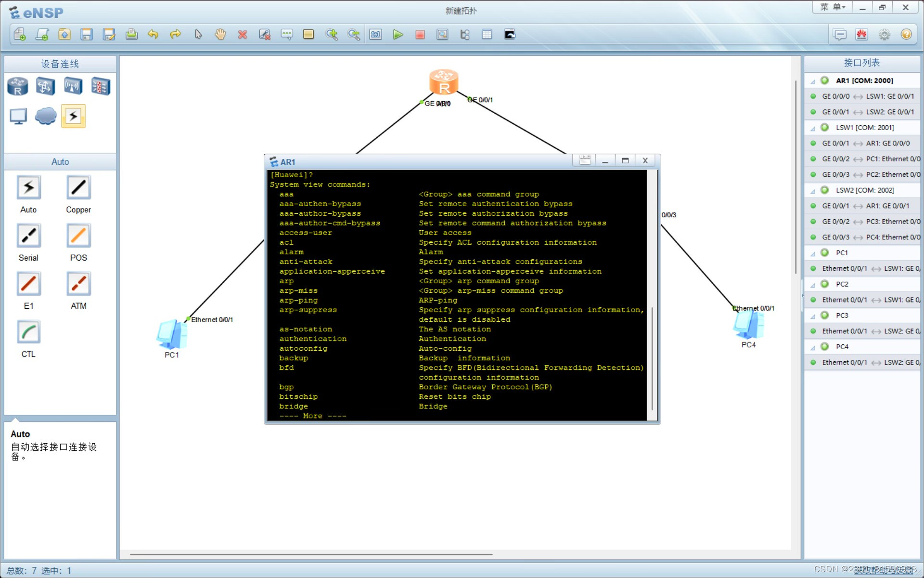Collapse the LSW2 [COM: 2002] entry
The width and height of the screenshot is (924, 578).
pyautogui.click(x=813, y=191)
